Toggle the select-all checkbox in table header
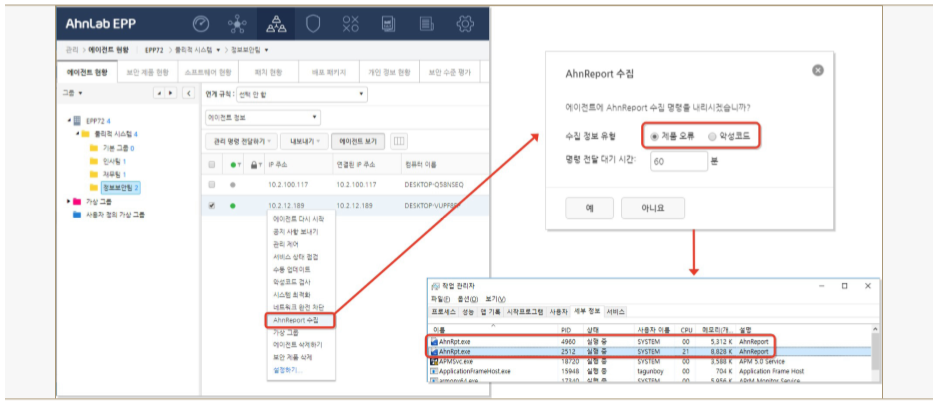The image size is (938, 404). tap(211, 165)
